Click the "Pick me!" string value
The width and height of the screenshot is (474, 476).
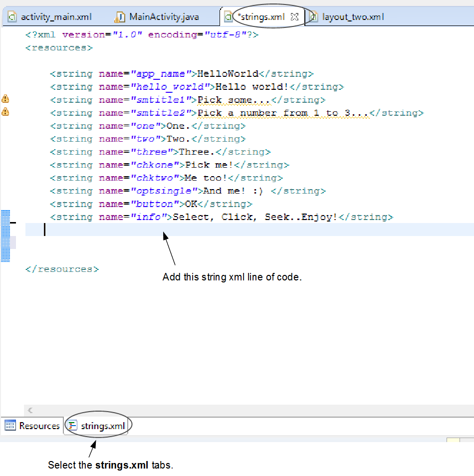pos(210,165)
